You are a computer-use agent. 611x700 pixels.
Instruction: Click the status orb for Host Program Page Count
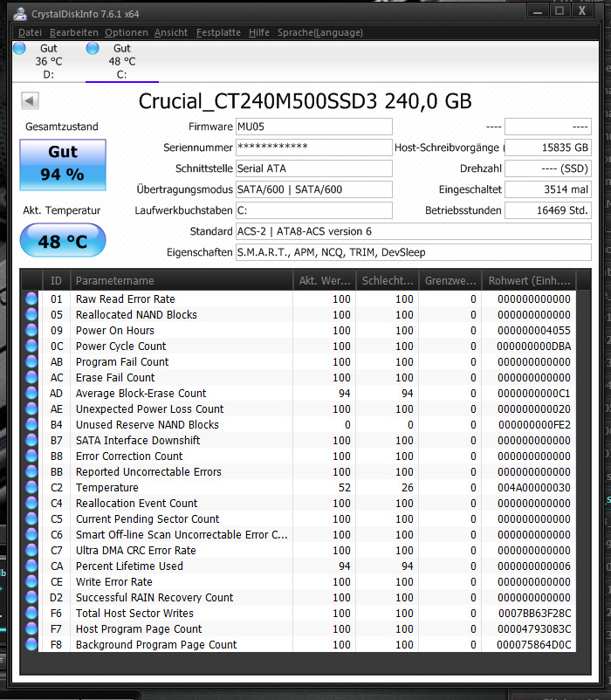31,629
